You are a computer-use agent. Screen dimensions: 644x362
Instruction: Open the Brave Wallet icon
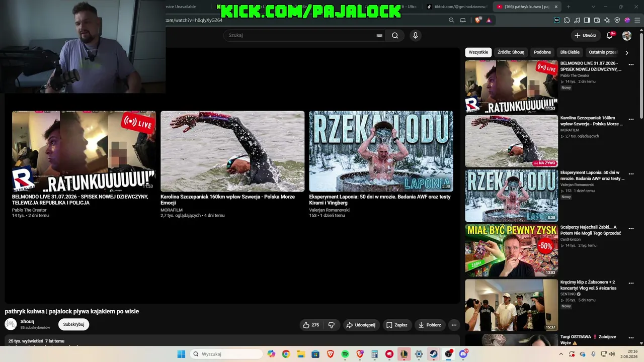(x=597, y=20)
